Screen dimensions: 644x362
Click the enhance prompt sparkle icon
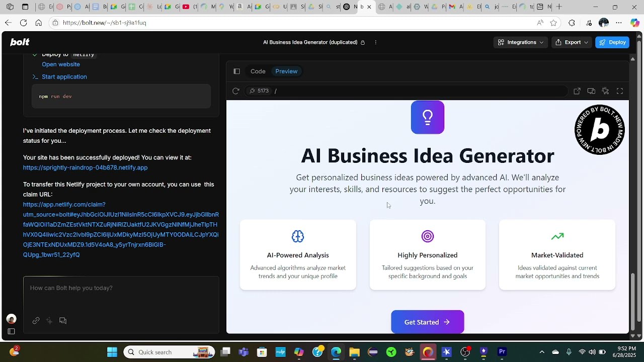[x=49, y=321]
